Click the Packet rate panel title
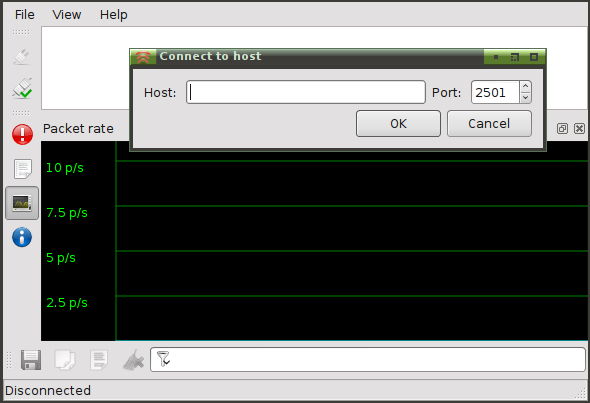Image resolution: width=590 pixels, height=403 pixels. click(78, 129)
